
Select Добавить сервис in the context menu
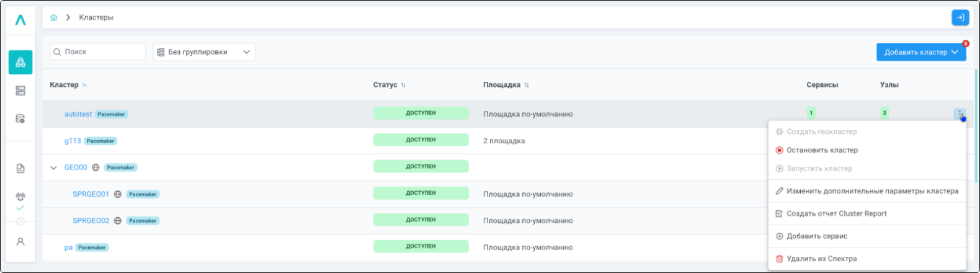[816, 236]
